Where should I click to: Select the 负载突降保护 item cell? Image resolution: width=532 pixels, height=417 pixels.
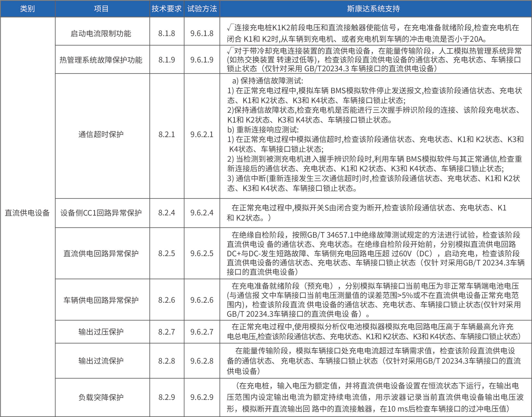click(x=101, y=397)
